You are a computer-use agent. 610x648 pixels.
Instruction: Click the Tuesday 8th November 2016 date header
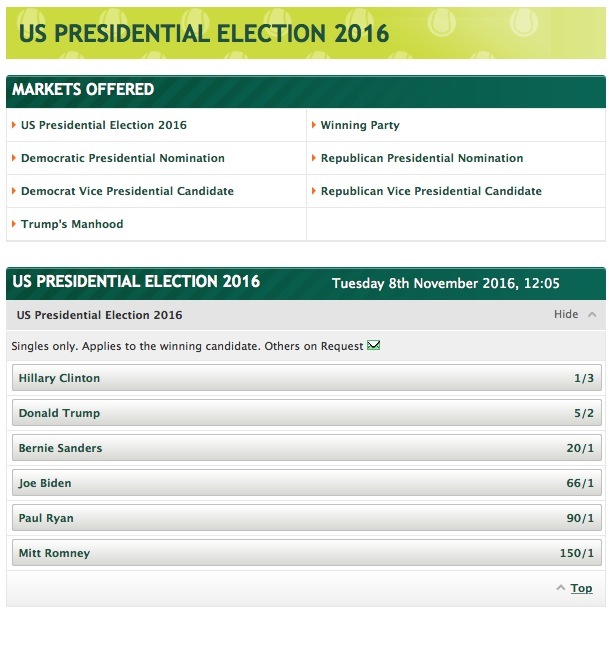pyautogui.click(x=445, y=283)
